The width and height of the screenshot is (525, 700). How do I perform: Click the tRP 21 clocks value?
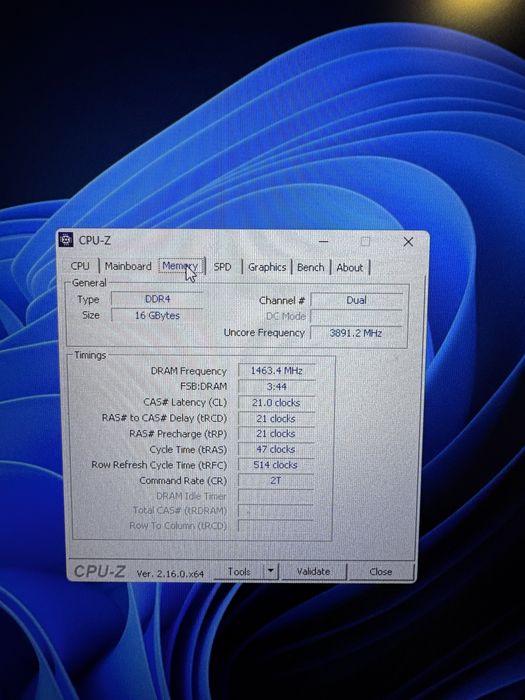point(276,434)
